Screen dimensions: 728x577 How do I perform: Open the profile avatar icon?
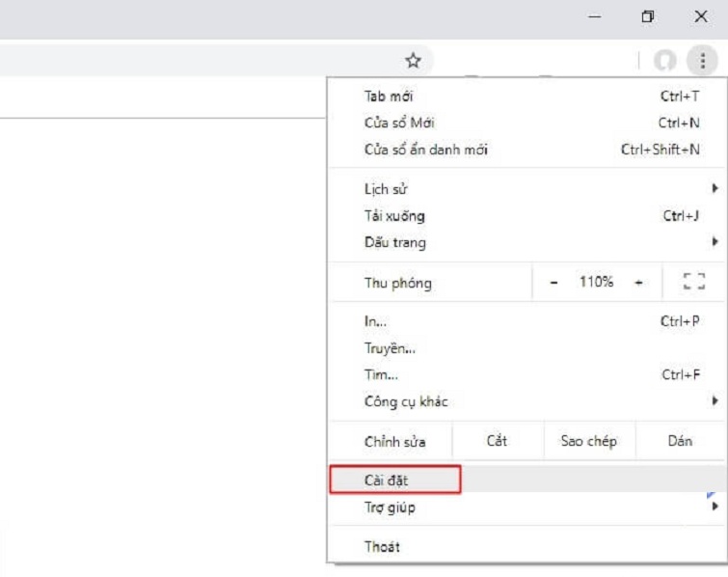coord(664,61)
